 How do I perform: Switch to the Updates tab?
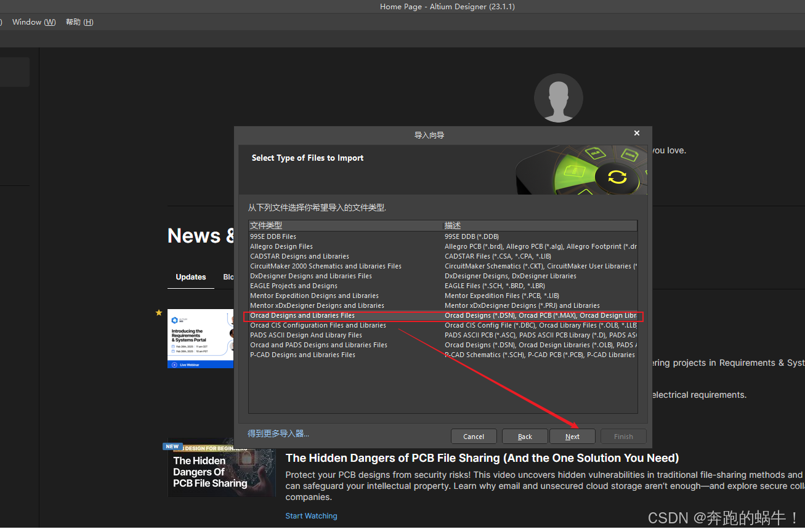point(191,277)
